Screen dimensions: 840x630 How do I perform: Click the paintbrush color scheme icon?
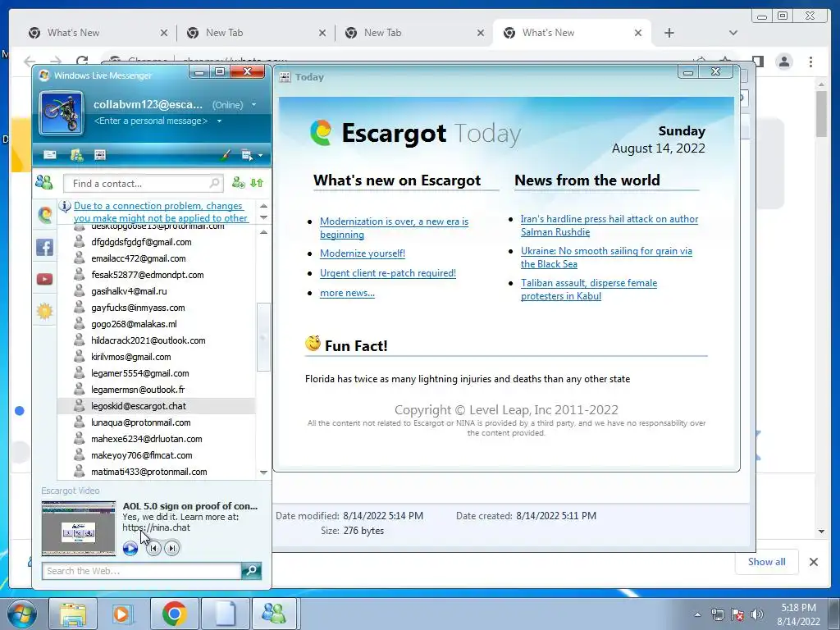(226, 155)
